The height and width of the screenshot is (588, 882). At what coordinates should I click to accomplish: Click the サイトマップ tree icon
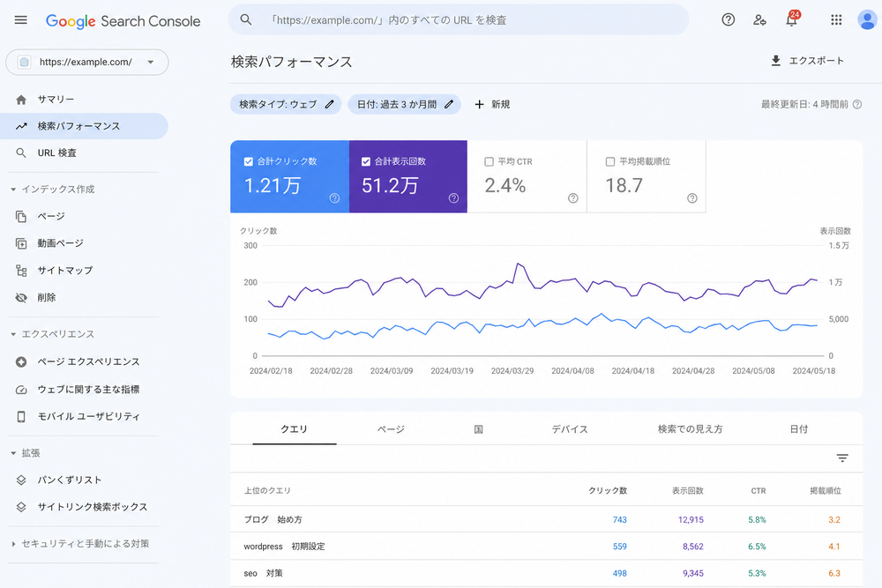coord(21,271)
